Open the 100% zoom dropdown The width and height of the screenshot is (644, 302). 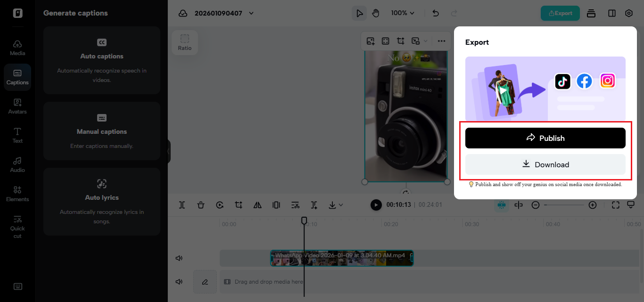pos(403,13)
